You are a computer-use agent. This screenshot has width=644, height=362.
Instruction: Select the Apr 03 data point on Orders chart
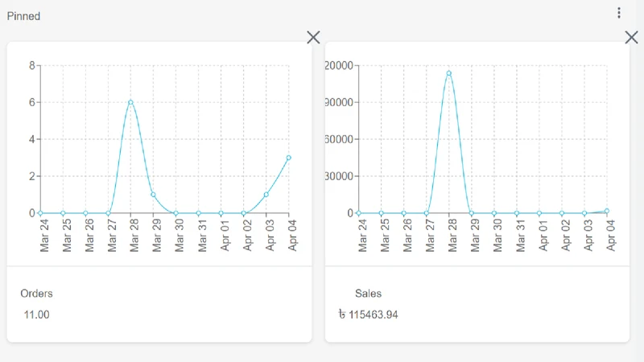pos(266,195)
